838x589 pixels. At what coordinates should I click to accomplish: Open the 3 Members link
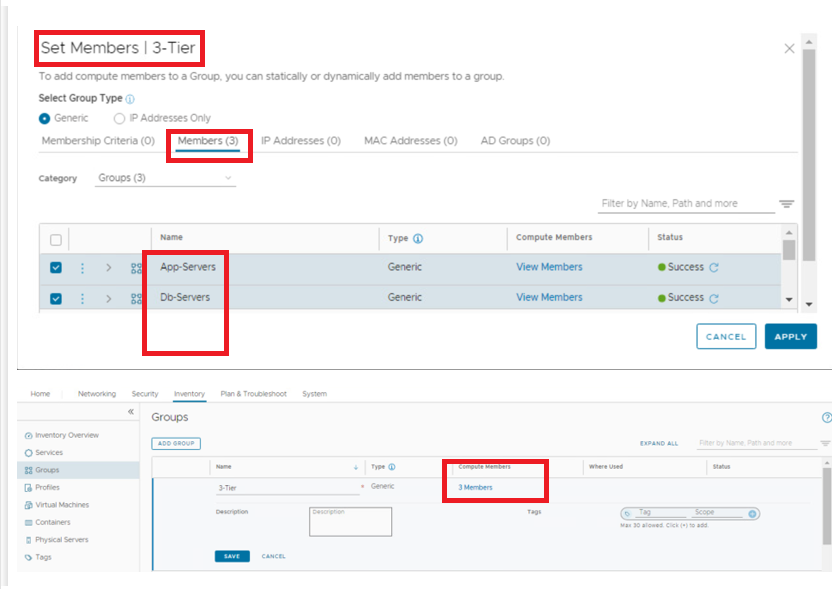[x=475, y=487]
